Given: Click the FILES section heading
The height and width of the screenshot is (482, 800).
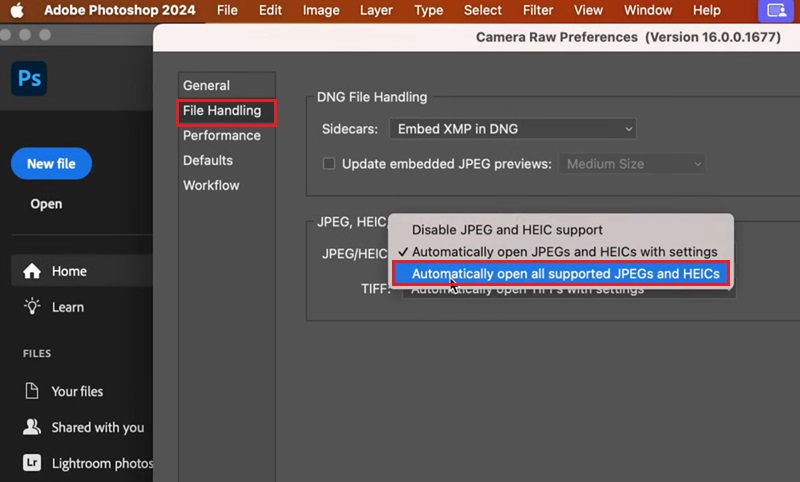Looking at the screenshot, I should pyautogui.click(x=37, y=353).
